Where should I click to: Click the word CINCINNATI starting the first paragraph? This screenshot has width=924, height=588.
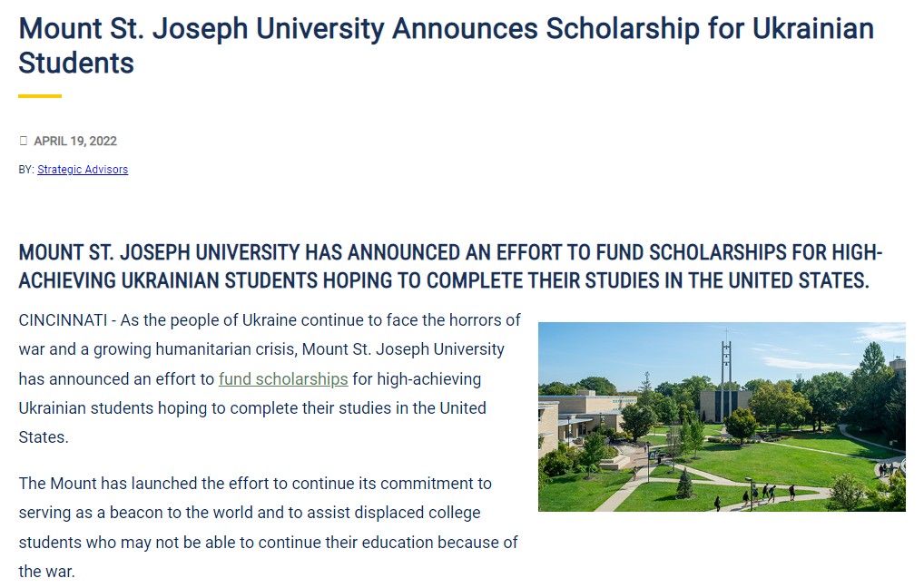click(63, 320)
